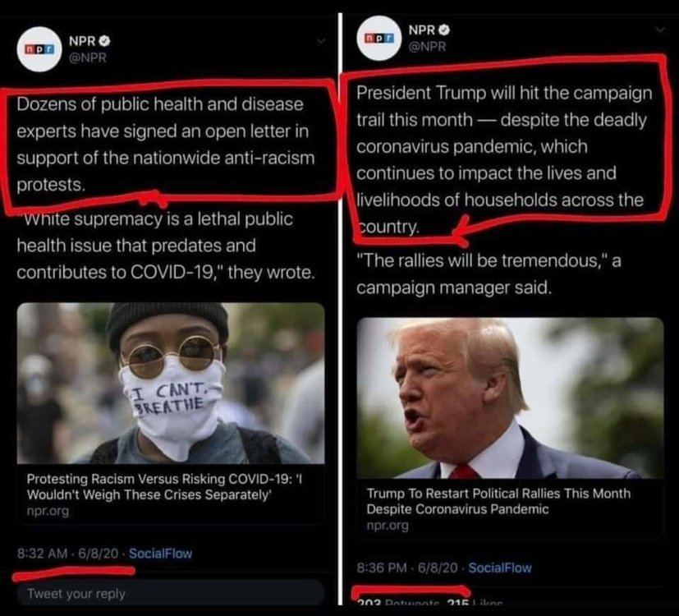The width and height of the screenshot is (679, 616).
Task: Click verified badge beside right NPR name
Action: point(444,30)
